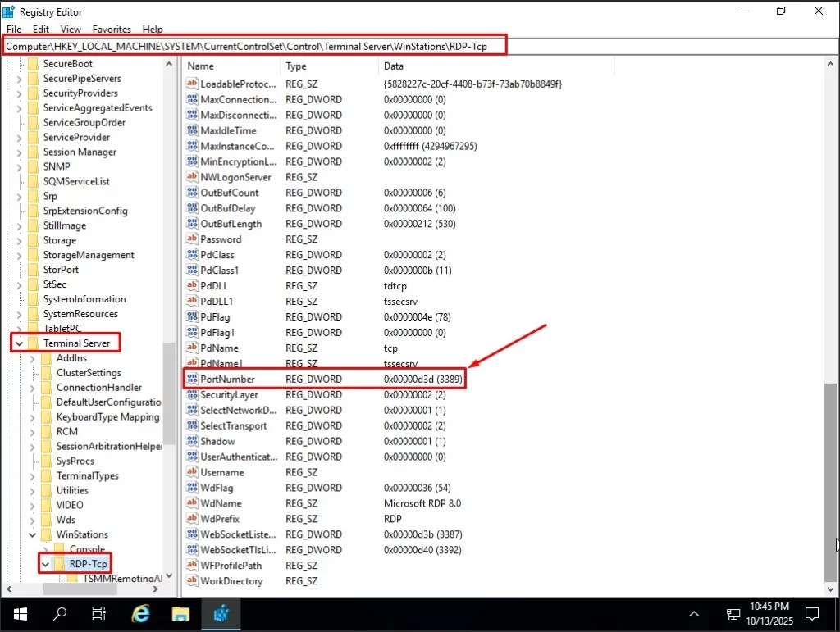Open the Favorites menu

click(x=111, y=29)
